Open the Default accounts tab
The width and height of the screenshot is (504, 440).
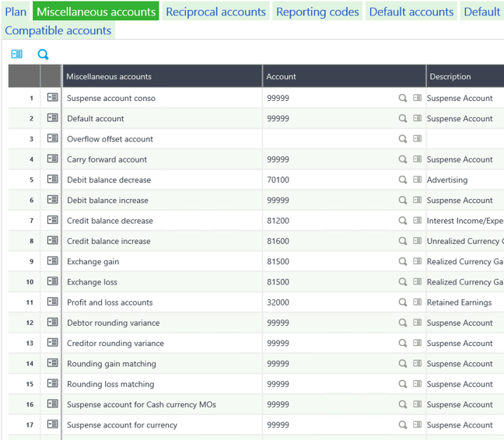coord(411,12)
